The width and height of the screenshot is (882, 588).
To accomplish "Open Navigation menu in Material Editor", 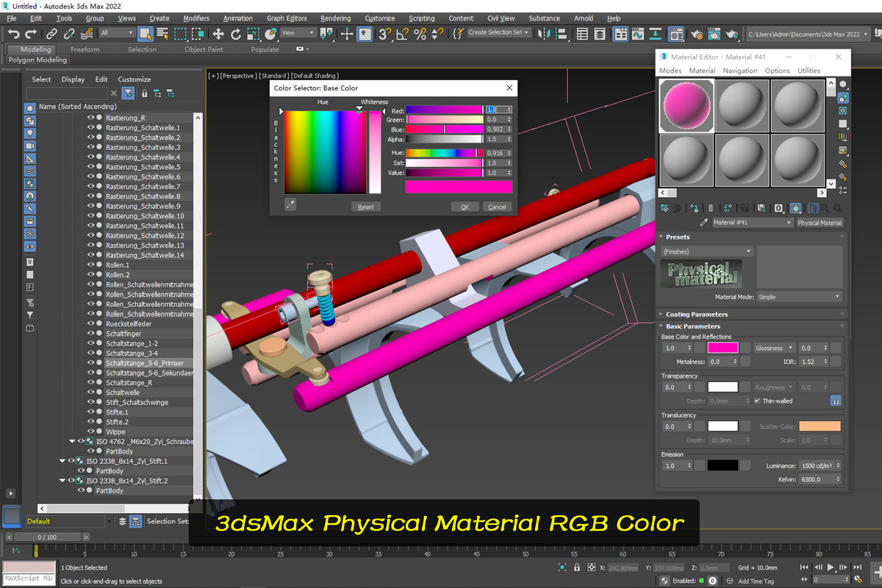I will tap(740, 71).
